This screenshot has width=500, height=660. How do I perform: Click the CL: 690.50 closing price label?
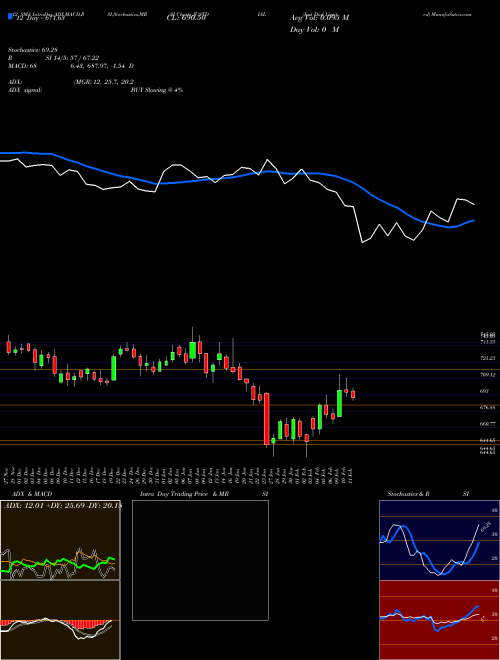point(186,18)
